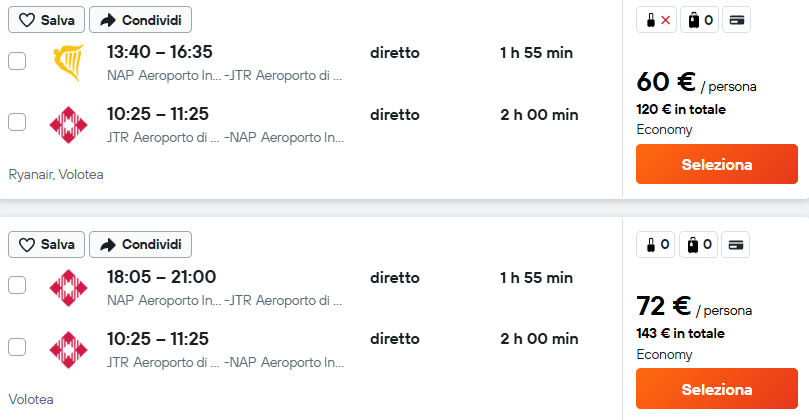
Task: Click the carry-on baggage icon for the 72 € offer
Action: click(x=656, y=245)
